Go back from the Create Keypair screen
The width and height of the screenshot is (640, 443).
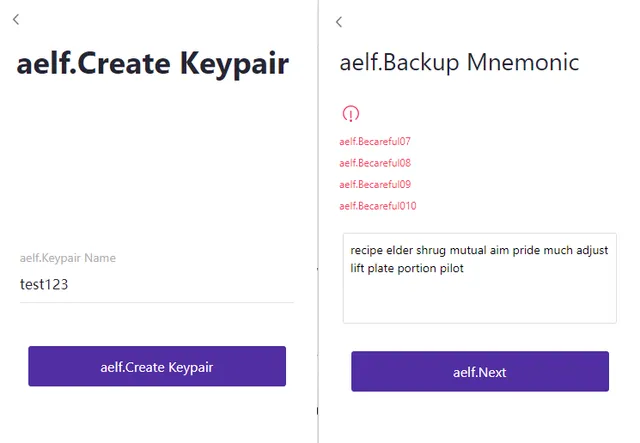pyautogui.click(x=16, y=19)
